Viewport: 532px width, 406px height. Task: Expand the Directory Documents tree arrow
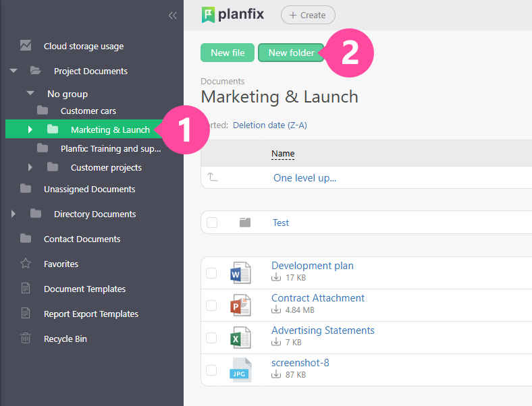(x=14, y=214)
